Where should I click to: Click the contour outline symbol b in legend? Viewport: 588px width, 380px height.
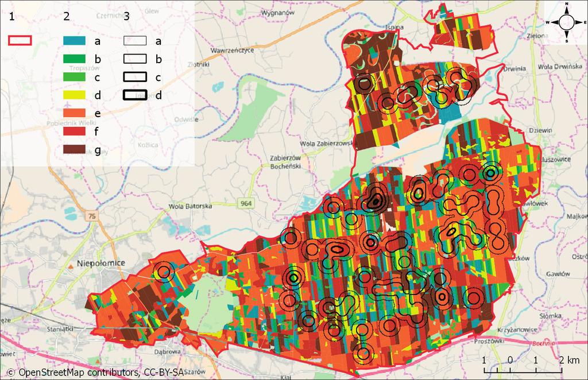(135, 59)
